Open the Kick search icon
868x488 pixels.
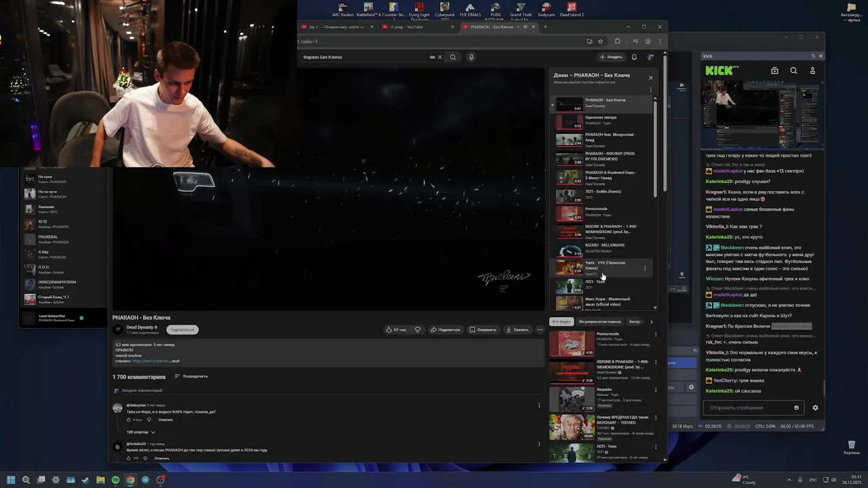tap(793, 70)
